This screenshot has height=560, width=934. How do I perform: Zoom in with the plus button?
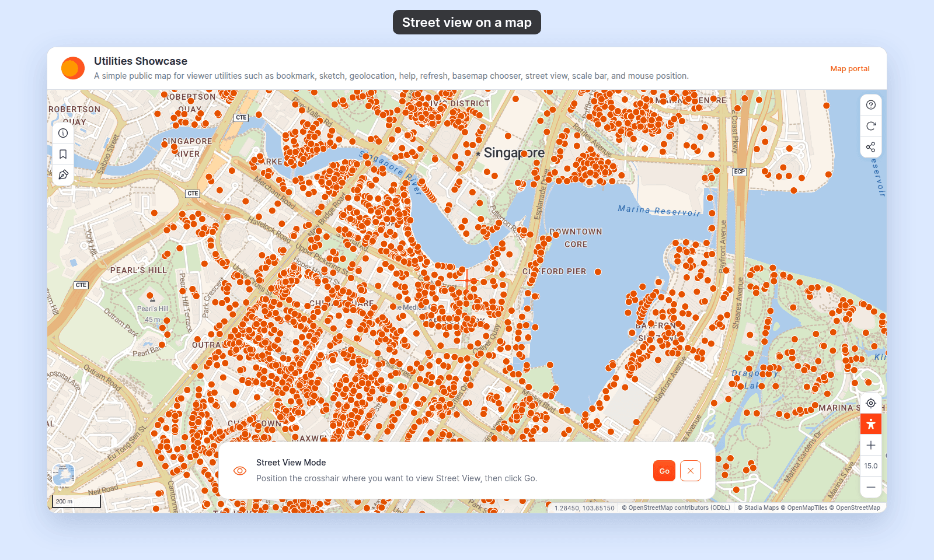pyautogui.click(x=871, y=445)
